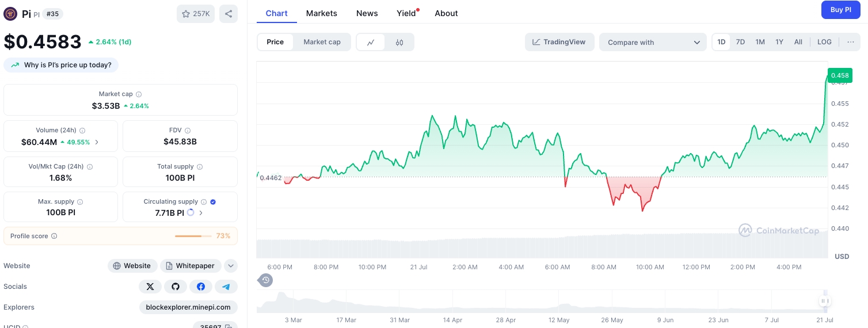The image size is (868, 328).
Task: Open the News tab
Action: pos(367,13)
